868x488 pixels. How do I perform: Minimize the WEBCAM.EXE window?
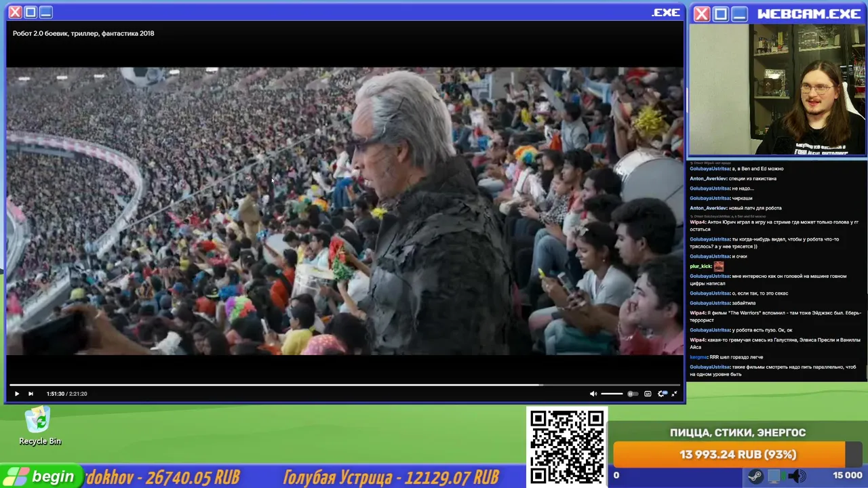[740, 14]
